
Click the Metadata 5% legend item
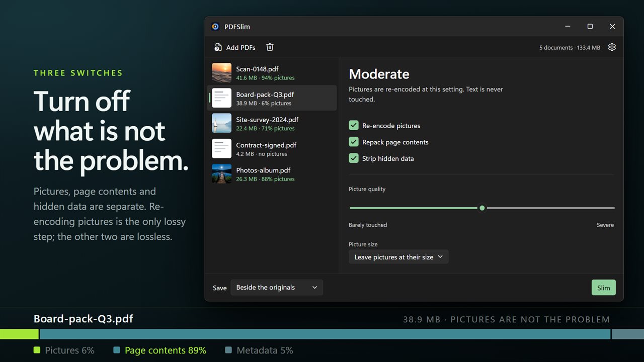[x=259, y=350]
